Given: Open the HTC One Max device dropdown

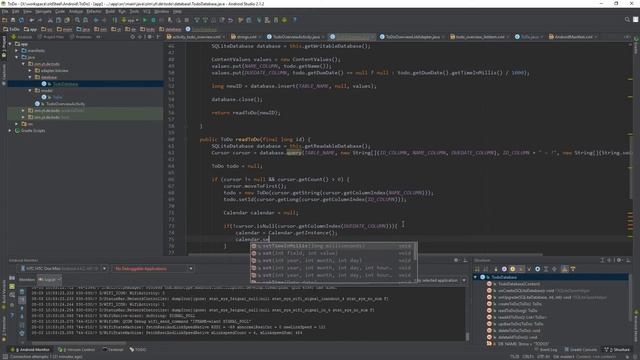Looking at the screenshot, I should point(64,269).
